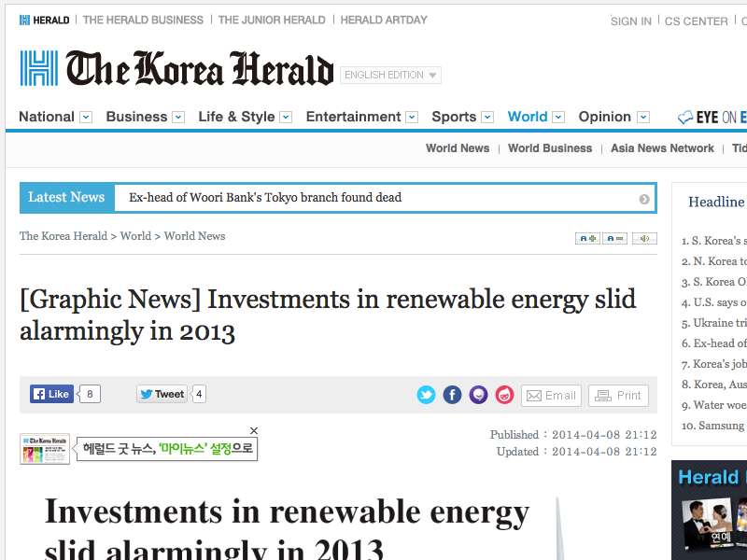Open Woori Bank latest news headline
The image size is (747, 560).
pyautogui.click(x=265, y=198)
